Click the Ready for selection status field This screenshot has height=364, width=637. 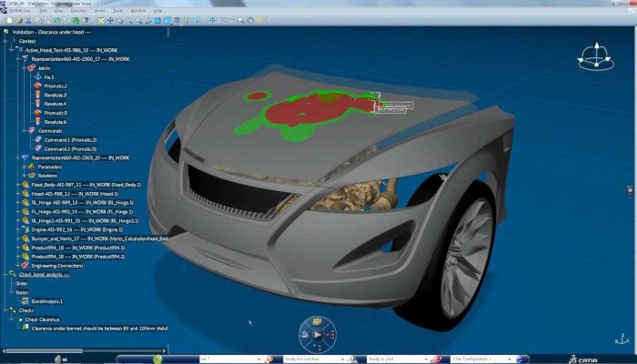pos(312,359)
